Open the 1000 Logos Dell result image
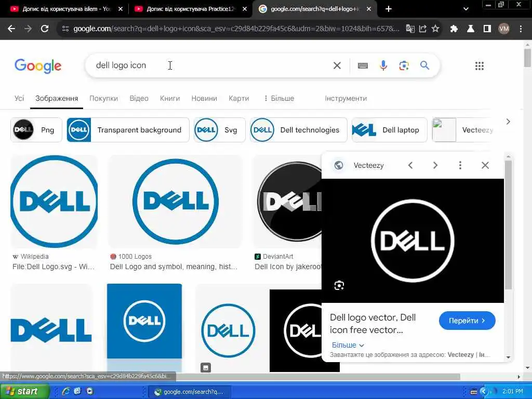 point(176,202)
